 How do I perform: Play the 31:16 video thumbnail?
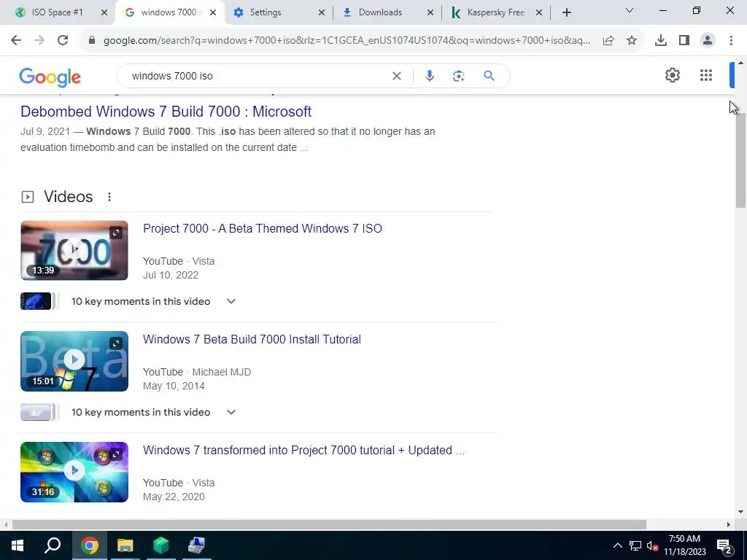point(74,472)
